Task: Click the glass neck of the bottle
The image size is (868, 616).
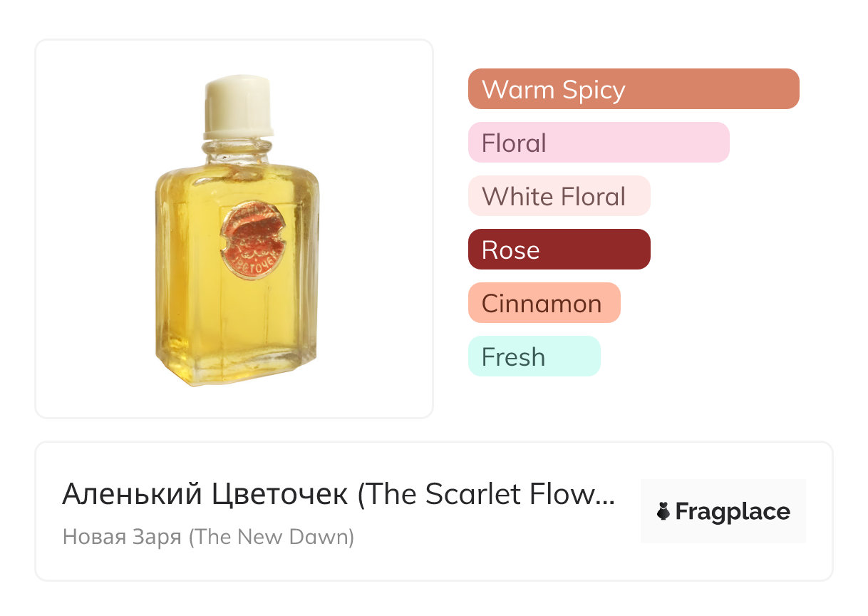Action: 237,150
